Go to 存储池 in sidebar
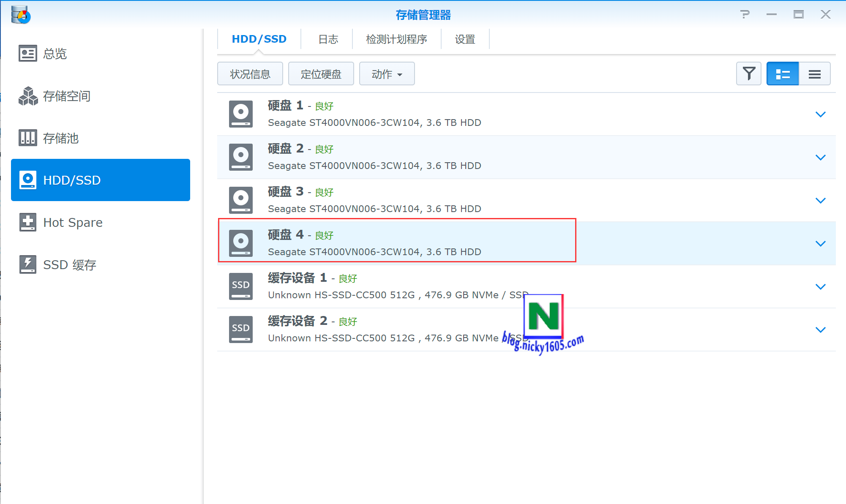 [101, 138]
